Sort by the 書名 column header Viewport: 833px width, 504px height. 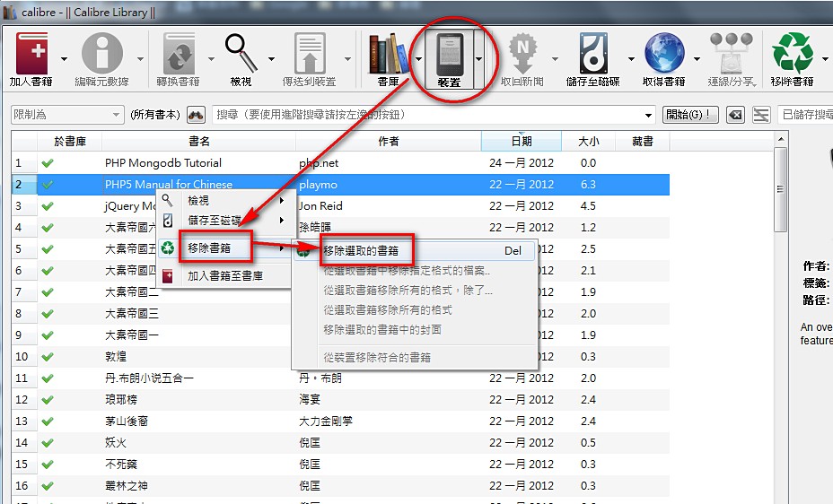click(198, 141)
